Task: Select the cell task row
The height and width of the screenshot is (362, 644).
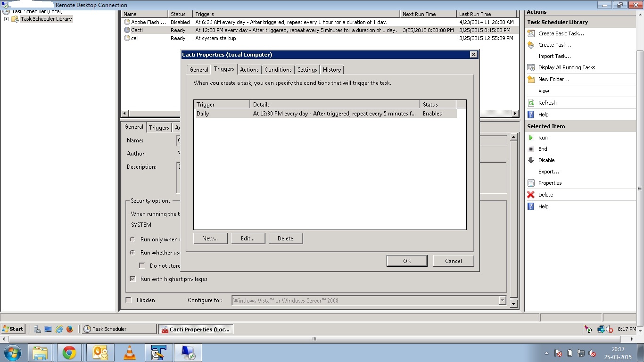Action: click(320, 38)
